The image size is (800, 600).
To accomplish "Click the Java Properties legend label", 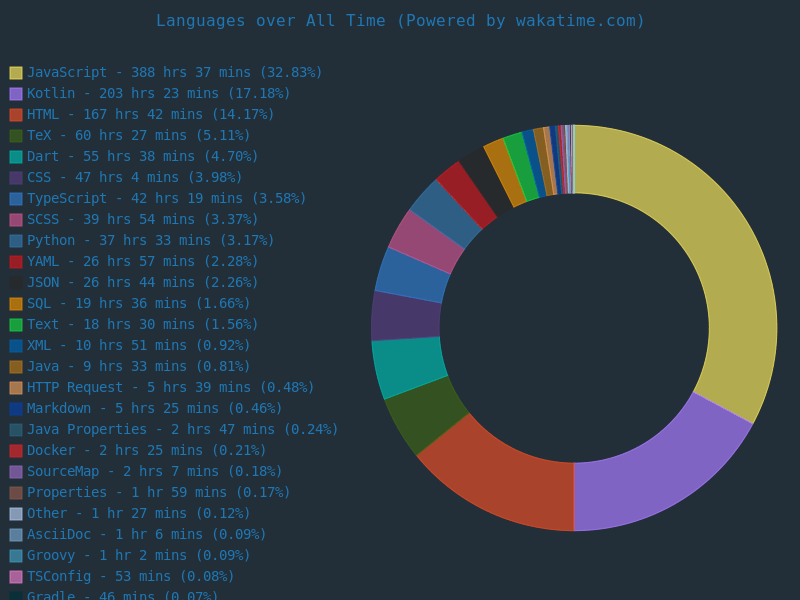I will 182,430.
